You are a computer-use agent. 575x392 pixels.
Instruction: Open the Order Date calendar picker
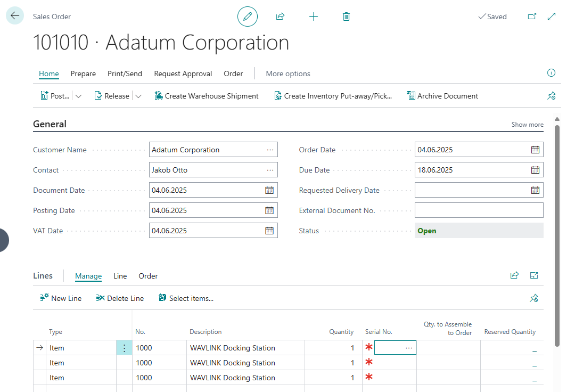[x=535, y=150]
